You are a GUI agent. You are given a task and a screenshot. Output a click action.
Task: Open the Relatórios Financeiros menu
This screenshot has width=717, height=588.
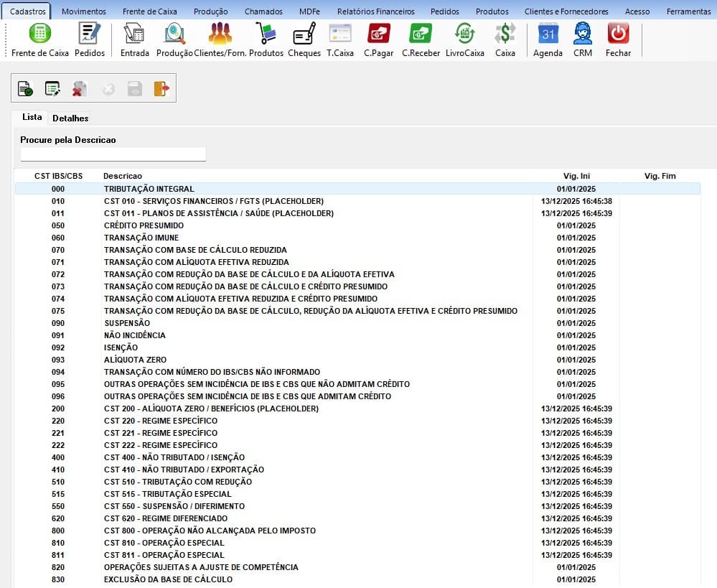375,11
